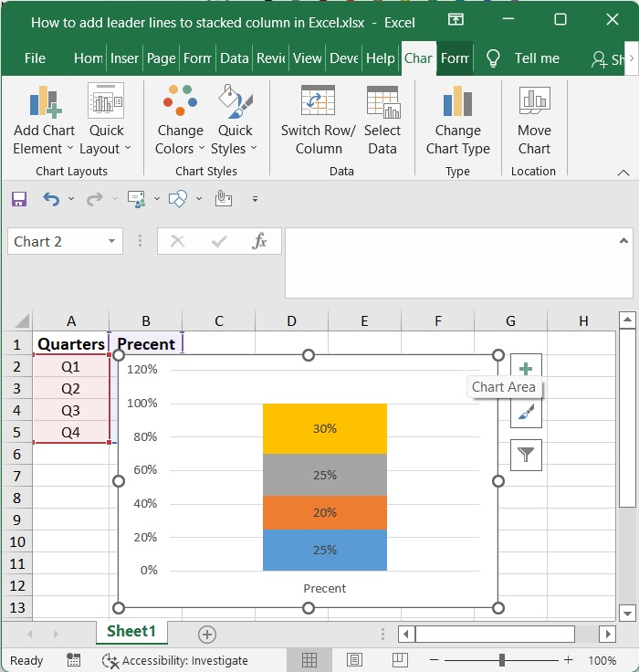
Task: Click the Chart Elements plus button
Action: (526, 368)
